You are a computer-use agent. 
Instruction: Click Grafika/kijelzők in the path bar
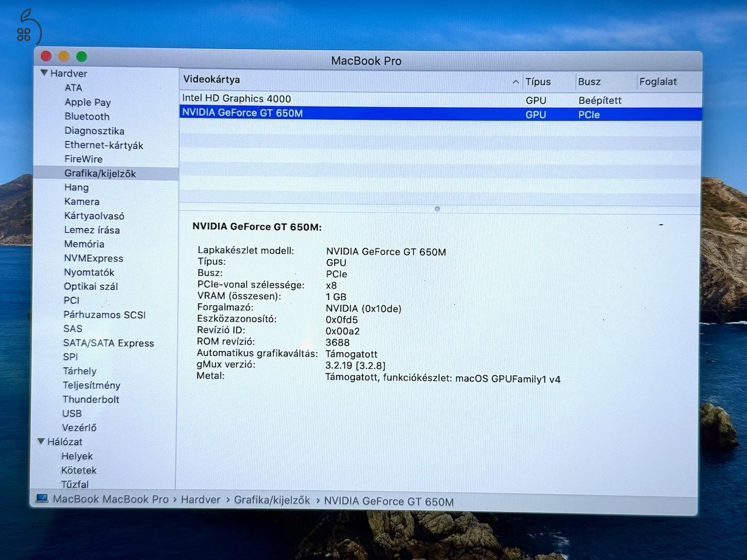272,501
